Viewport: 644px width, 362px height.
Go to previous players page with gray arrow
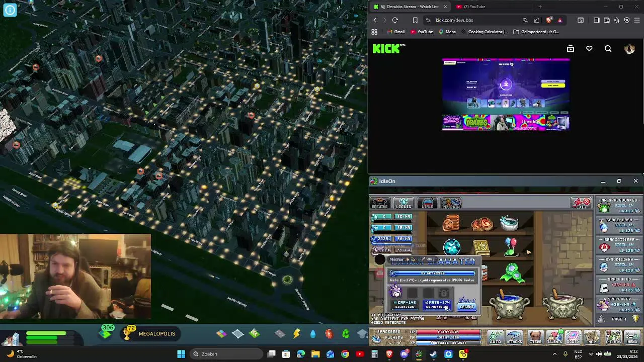[x=601, y=319]
